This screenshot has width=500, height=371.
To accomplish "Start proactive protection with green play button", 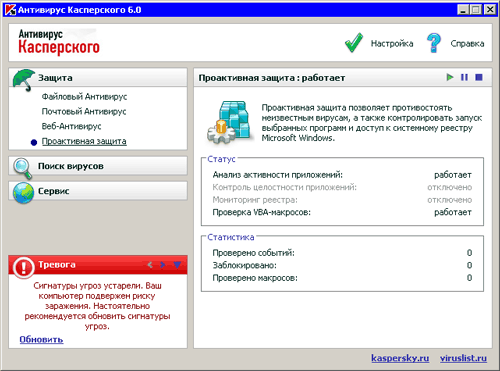I will pos(450,77).
